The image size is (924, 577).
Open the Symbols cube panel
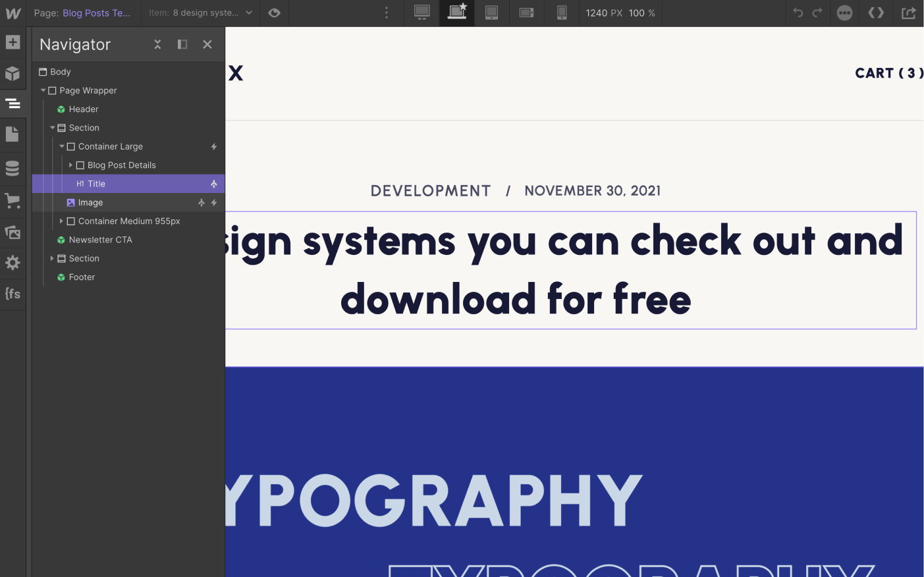point(13,73)
